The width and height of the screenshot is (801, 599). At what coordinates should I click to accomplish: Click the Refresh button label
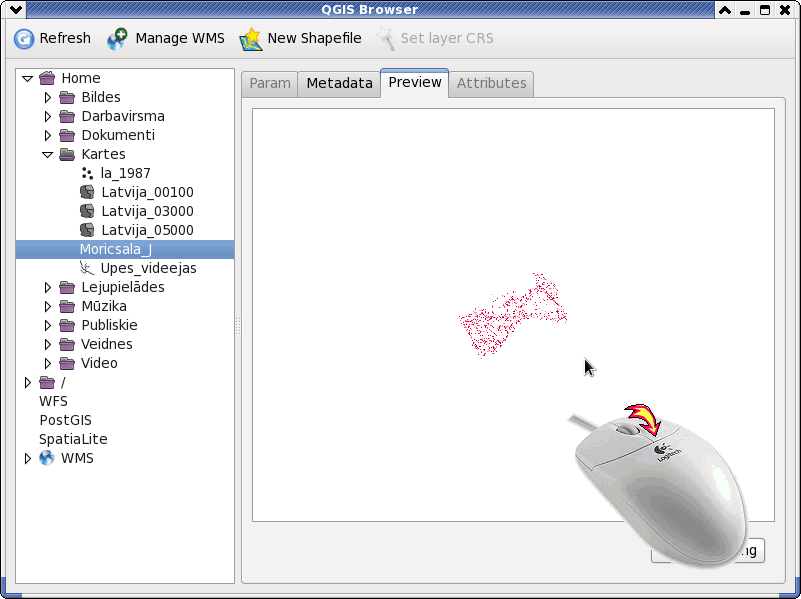click(x=65, y=38)
